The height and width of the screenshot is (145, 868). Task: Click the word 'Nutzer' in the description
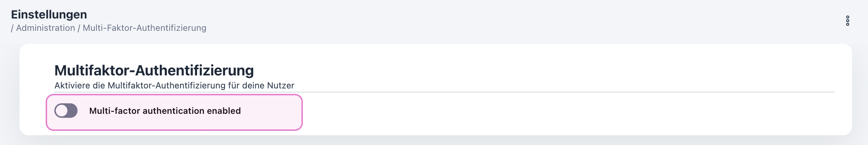tap(280, 86)
